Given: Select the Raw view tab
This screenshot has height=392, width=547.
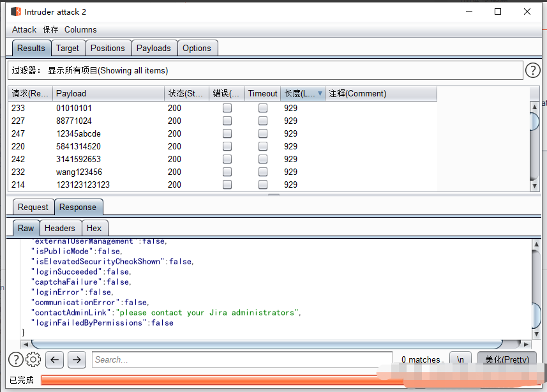Looking at the screenshot, I should 26,228.
